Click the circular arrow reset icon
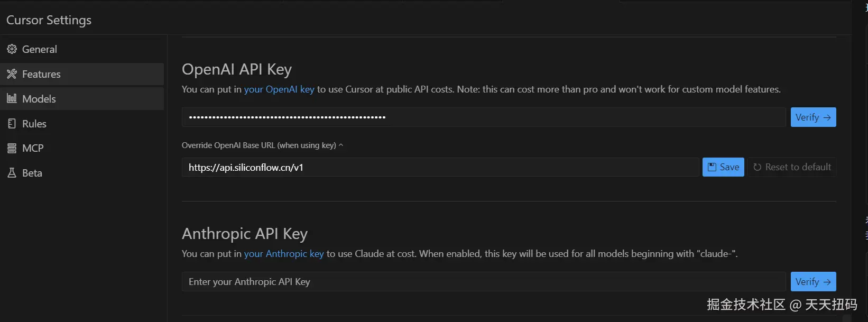The image size is (868, 322). (757, 167)
